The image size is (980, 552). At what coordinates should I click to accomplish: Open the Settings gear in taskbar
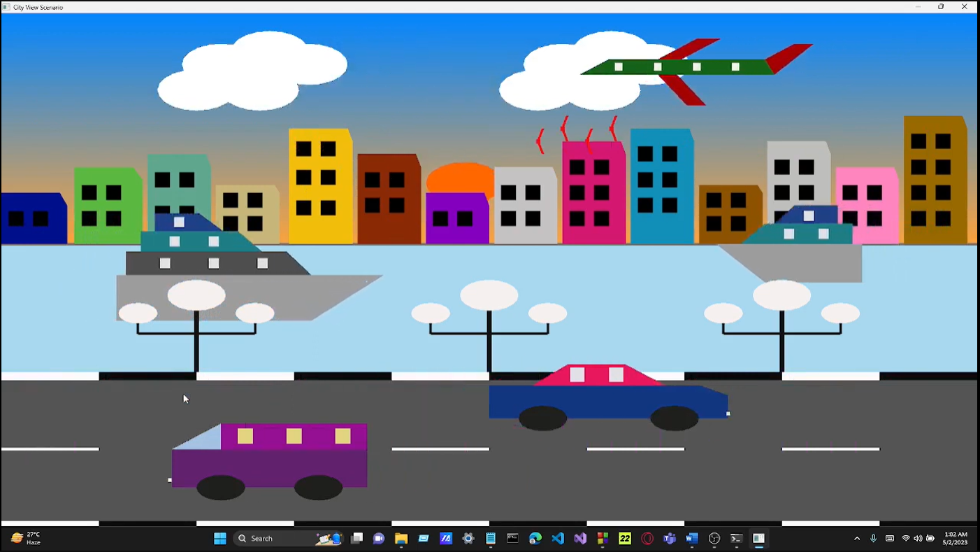point(468,538)
